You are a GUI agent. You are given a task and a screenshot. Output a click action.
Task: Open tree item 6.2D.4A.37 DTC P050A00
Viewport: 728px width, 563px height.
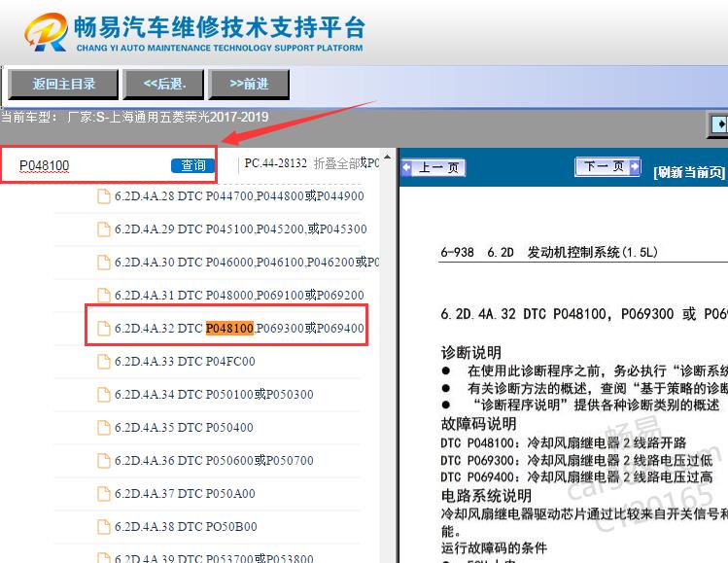tap(185, 493)
